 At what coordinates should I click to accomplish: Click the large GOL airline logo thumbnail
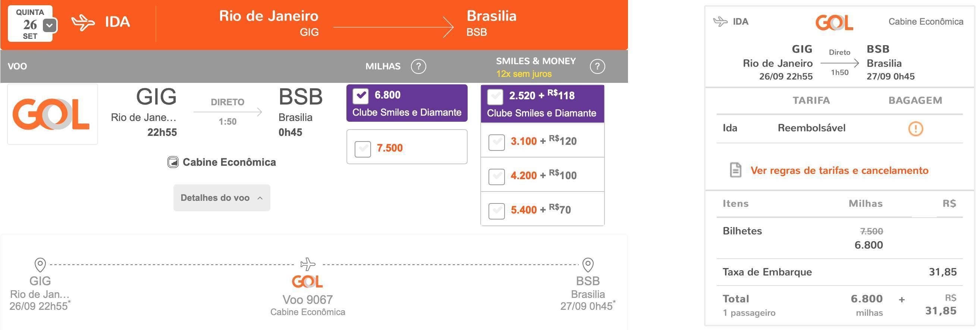pyautogui.click(x=53, y=114)
